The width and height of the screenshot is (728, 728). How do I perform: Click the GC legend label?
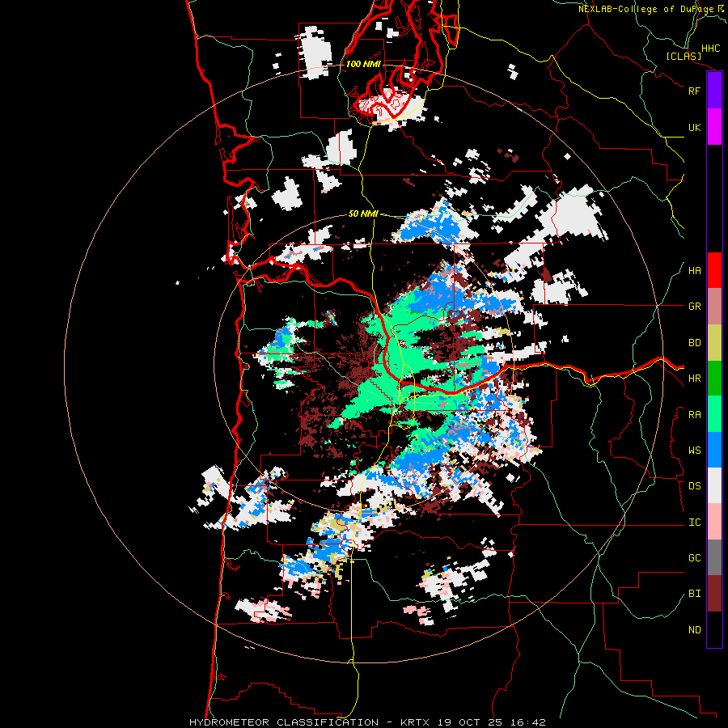click(x=694, y=558)
